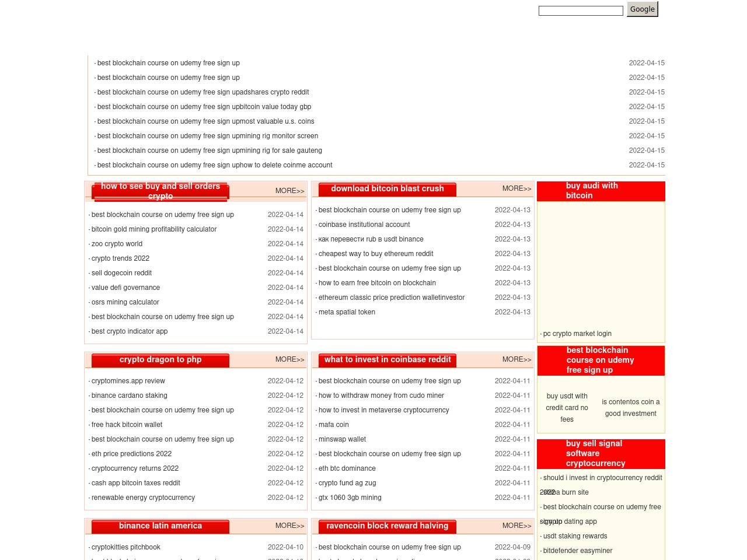Open 'value defi governance' link

pos(125,288)
